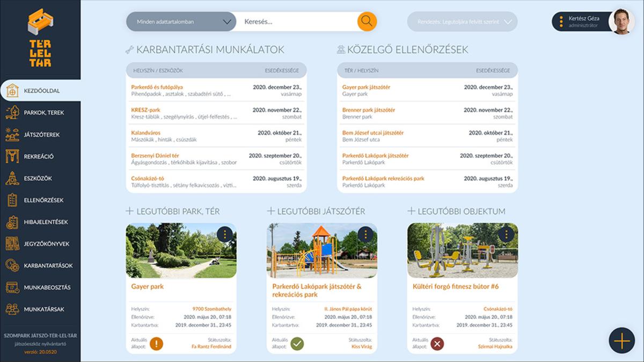Click the red X status icon
Image resolution: width=644 pixels, height=362 pixels.
[437, 343]
